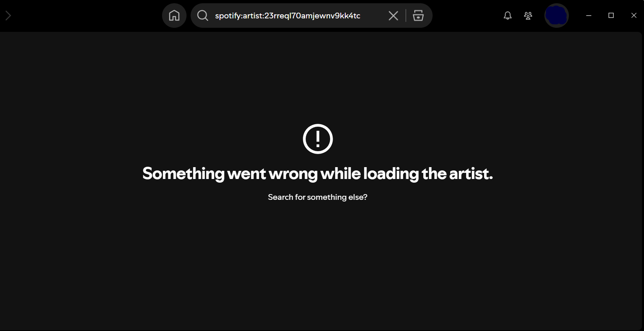Click blank title bar between Browse and bell
The height and width of the screenshot is (331, 644).
click(467, 16)
